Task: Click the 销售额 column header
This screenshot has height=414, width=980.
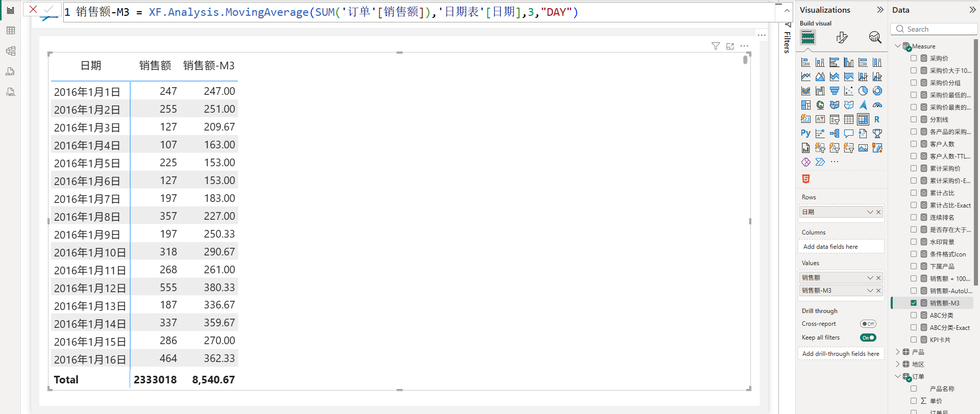Action: pyautogui.click(x=155, y=66)
